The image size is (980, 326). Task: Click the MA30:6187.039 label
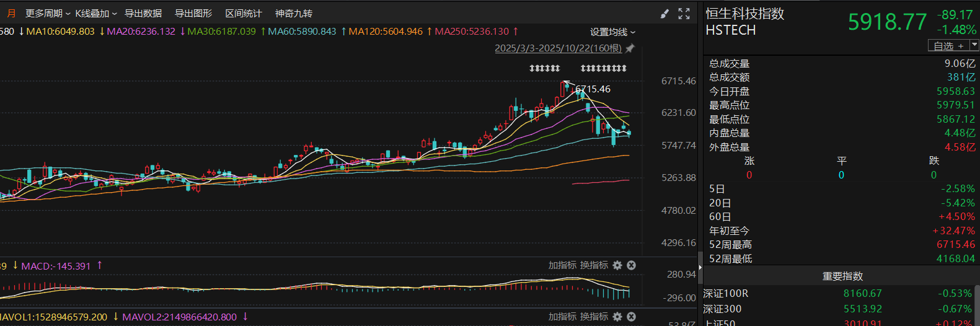(x=222, y=32)
